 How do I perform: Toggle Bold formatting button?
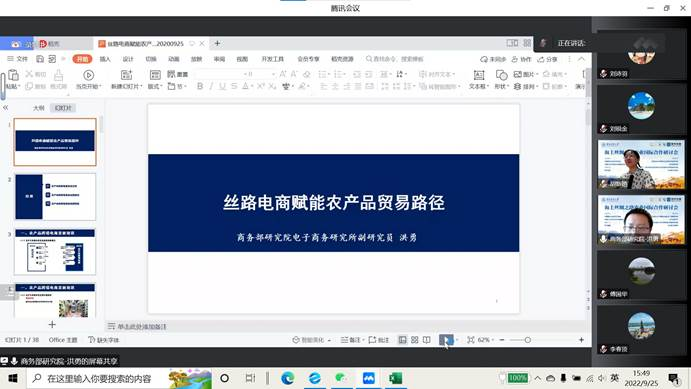tap(200, 86)
